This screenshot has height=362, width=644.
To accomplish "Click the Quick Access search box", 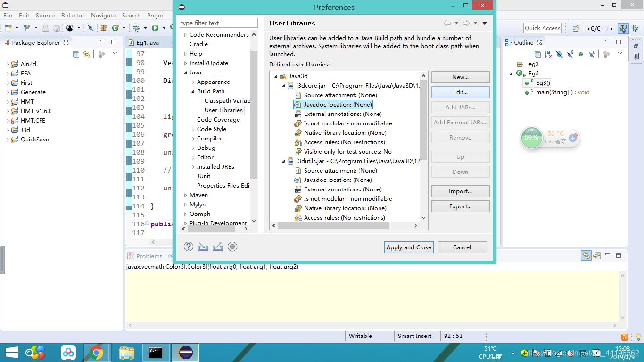I will (543, 28).
